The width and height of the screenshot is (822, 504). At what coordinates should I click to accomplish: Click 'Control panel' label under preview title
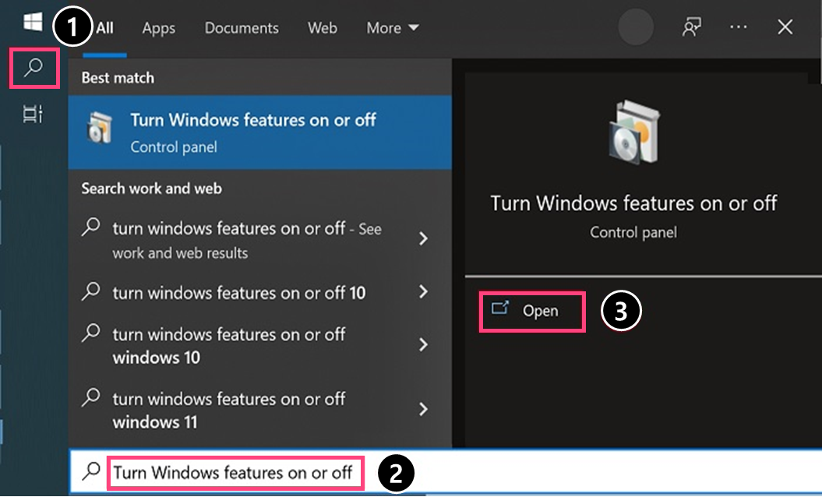point(633,232)
